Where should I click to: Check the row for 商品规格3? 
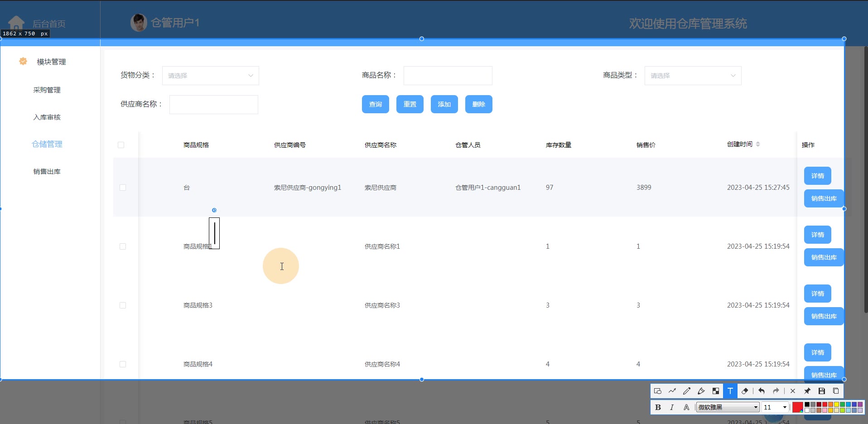[x=123, y=305]
